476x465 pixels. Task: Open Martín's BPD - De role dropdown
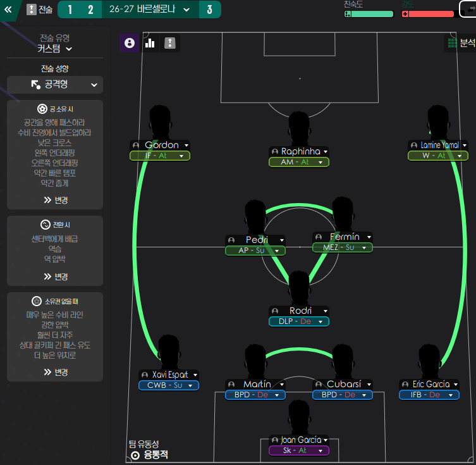click(x=255, y=395)
